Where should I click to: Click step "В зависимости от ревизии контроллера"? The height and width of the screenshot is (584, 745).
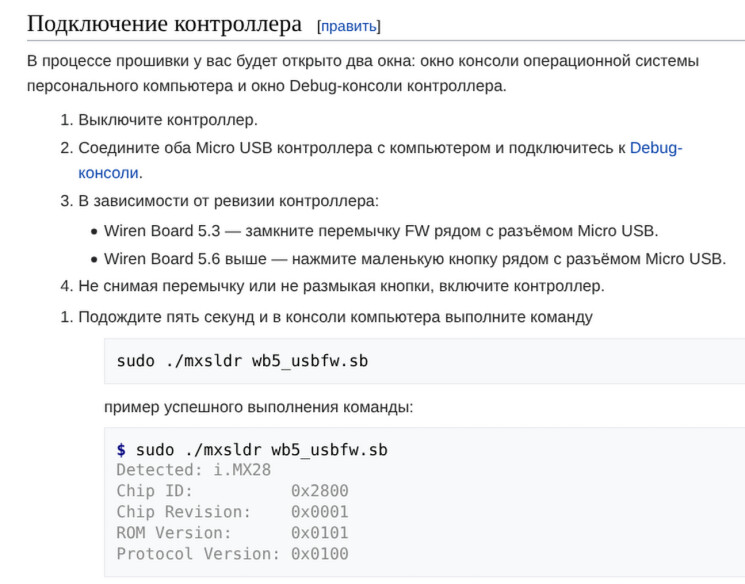[x=228, y=201]
